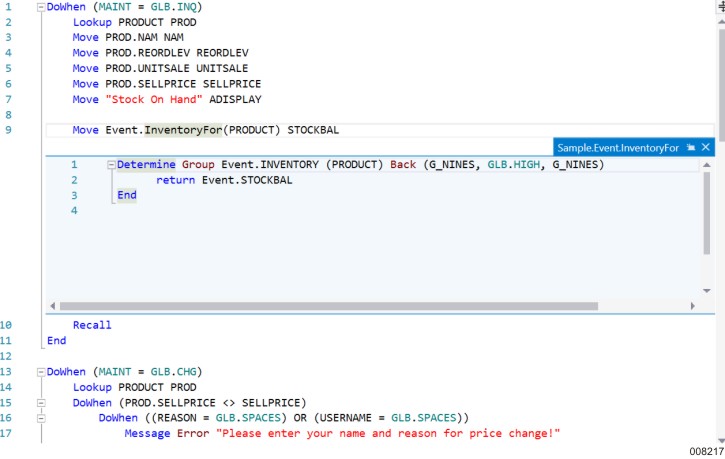This screenshot has height=459, width=725.
Task: Collapse the Determine Group block in peek window
Action: [111, 165]
